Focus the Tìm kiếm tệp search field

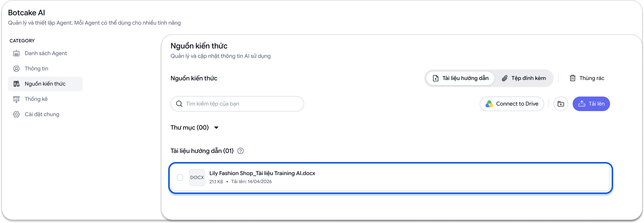(237, 104)
